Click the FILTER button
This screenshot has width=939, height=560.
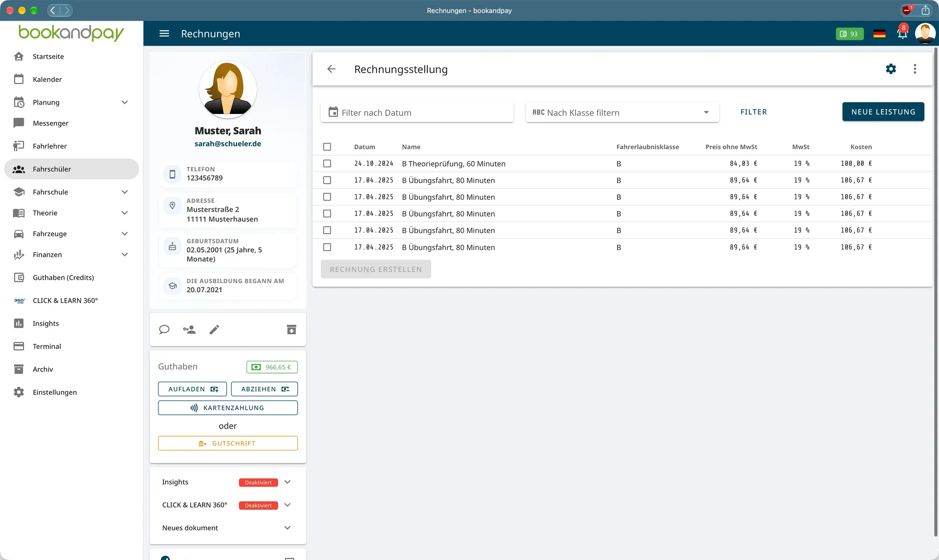[754, 112]
